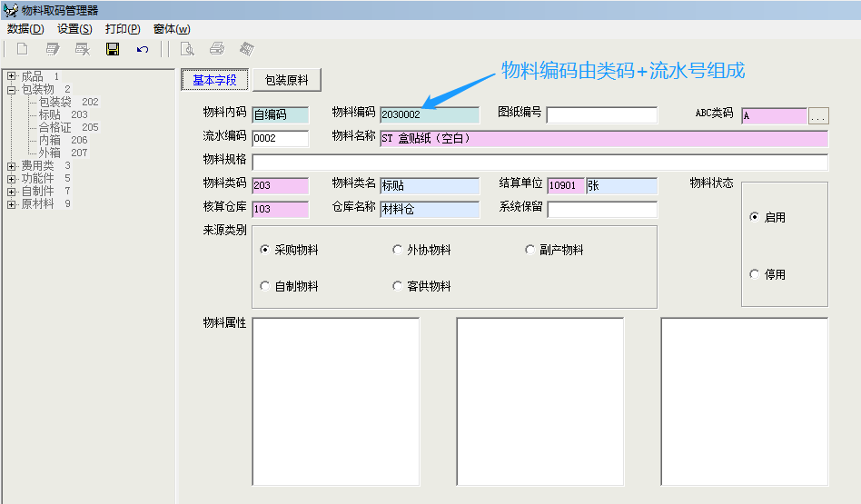
Task: Expand the 成品 tree node
Action: (x=12, y=76)
